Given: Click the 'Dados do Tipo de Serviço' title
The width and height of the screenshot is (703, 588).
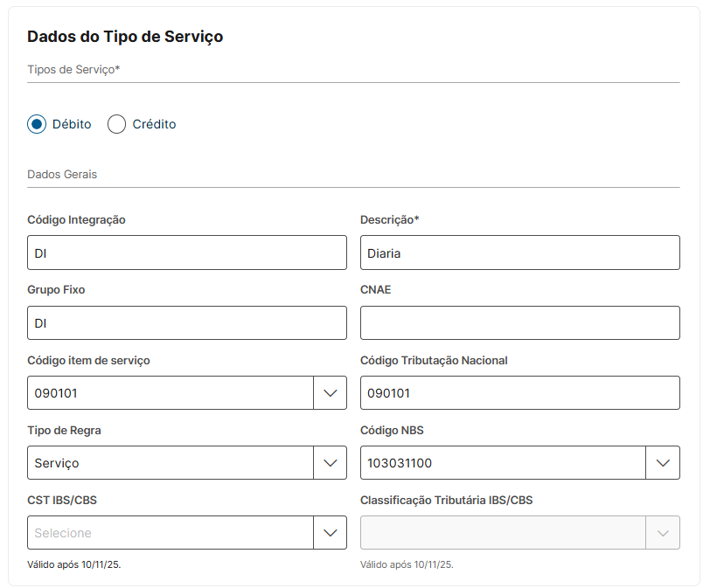Looking at the screenshot, I should pyautogui.click(x=125, y=37).
